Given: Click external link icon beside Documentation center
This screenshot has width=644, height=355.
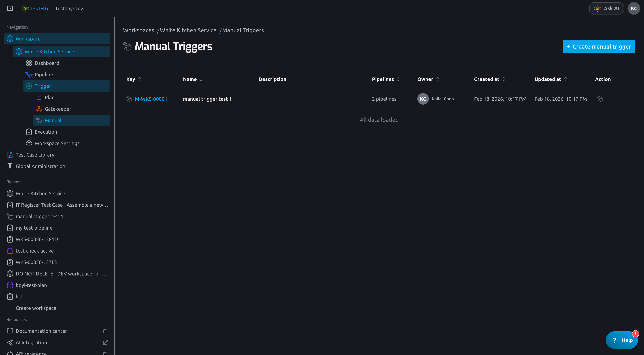Looking at the screenshot, I should click(106, 331).
